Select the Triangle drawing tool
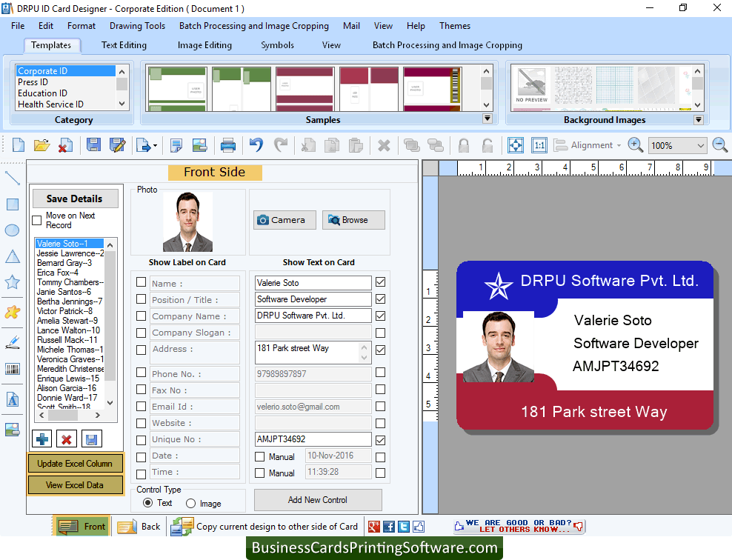Image resolution: width=732 pixels, height=560 pixels. (x=12, y=256)
